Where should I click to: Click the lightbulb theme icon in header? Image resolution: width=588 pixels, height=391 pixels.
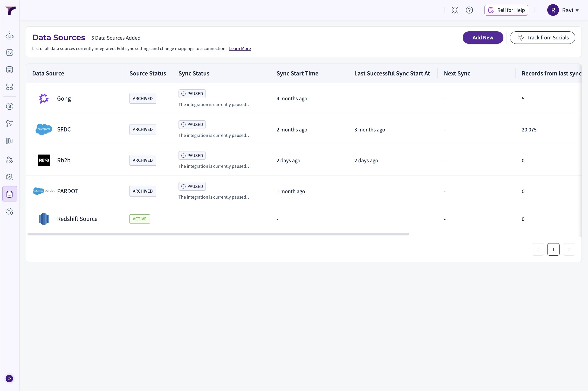(x=455, y=10)
